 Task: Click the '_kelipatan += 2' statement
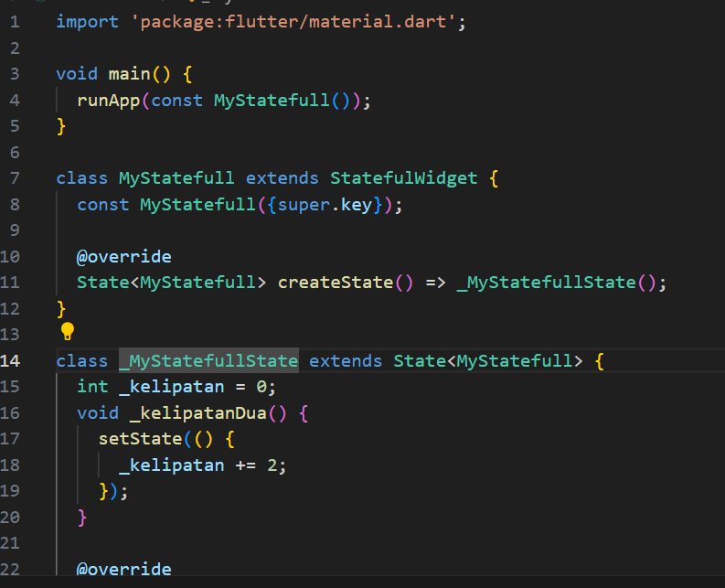pyautogui.click(x=203, y=465)
